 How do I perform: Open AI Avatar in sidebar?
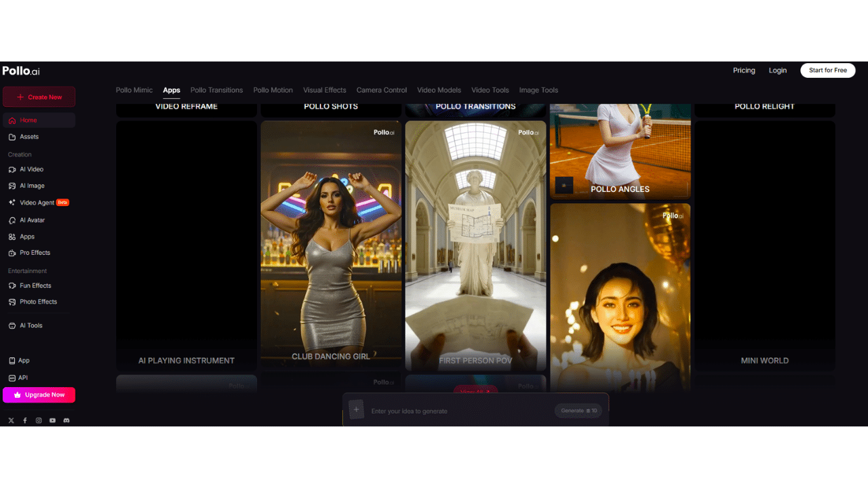[32, 220]
